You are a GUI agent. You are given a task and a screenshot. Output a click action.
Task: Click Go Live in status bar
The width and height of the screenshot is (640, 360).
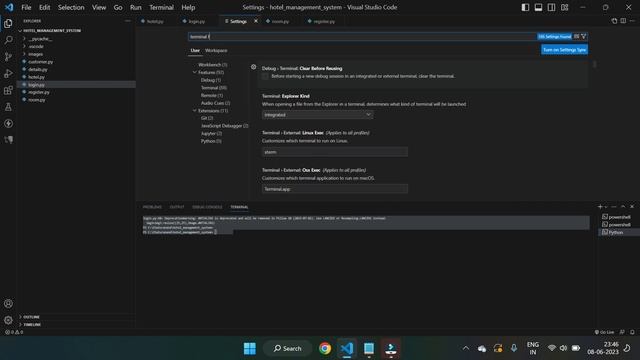[x=604, y=332]
